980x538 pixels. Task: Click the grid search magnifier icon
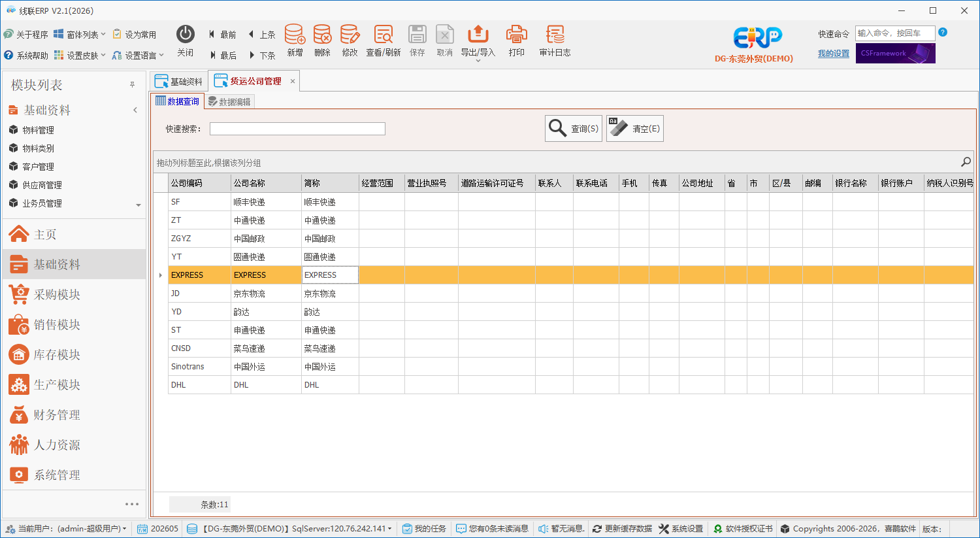pyautogui.click(x=966, y=161)
